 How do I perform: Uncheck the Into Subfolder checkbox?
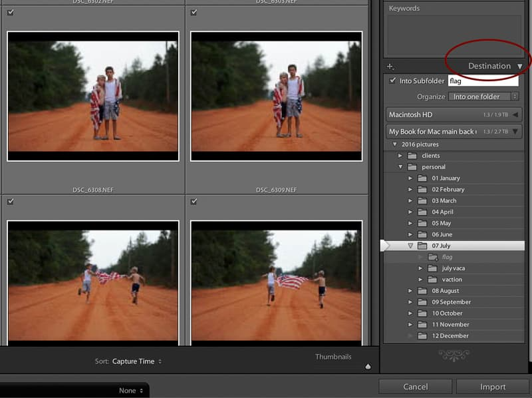click(392, 81)
